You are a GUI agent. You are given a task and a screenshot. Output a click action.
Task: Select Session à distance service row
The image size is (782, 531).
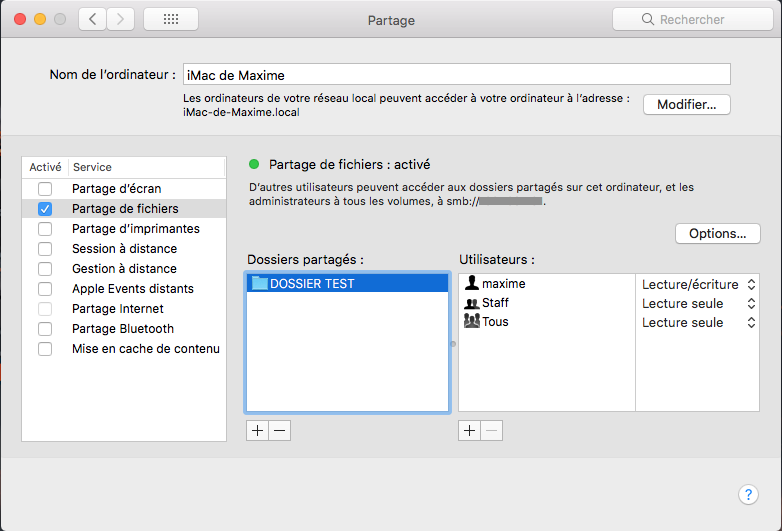pyautogui.click(x=124, y=249)
